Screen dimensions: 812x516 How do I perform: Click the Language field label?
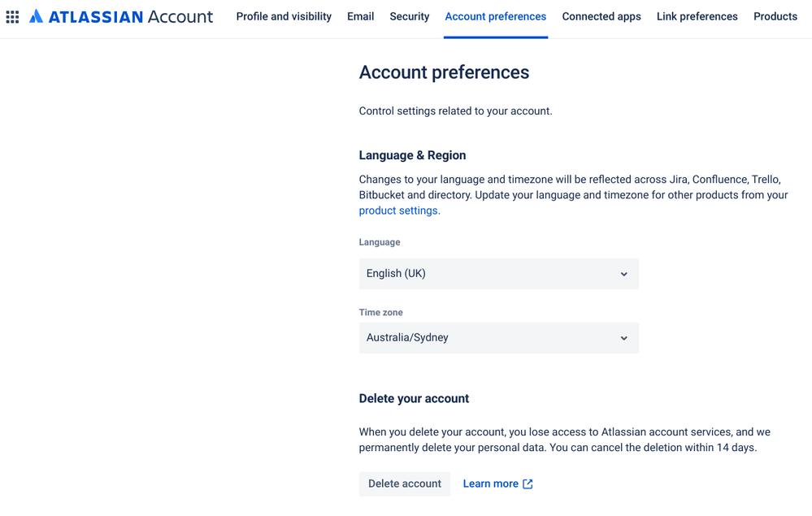[380, 242]
